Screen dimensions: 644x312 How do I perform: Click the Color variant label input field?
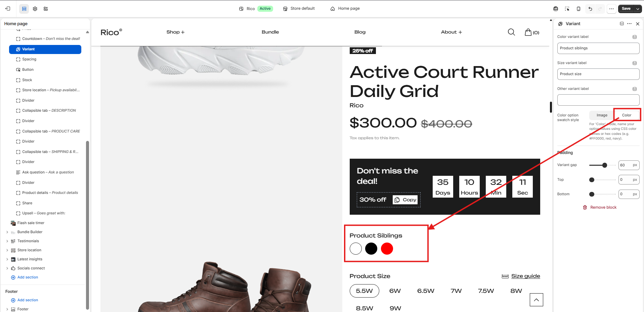(598, 48)
